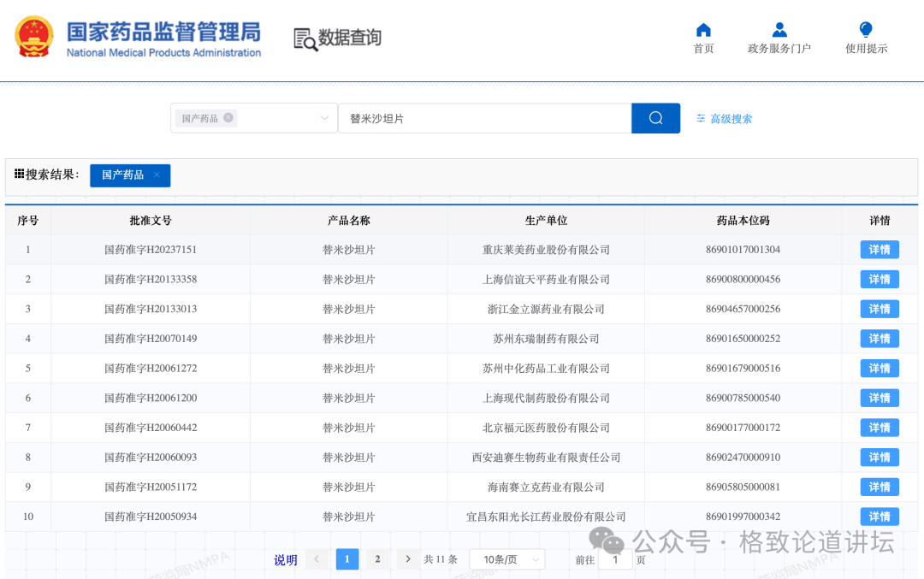Open 详情 for 苏州东瑞制药 entry
Screen dimensions: 924x579
880,339
